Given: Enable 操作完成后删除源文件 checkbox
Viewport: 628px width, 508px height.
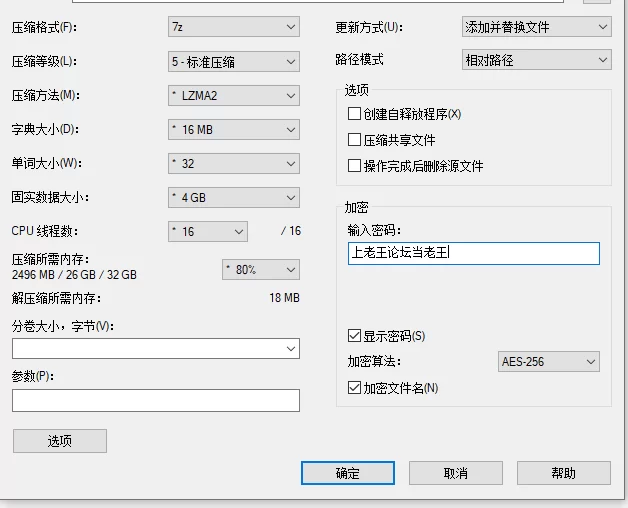Looking at the screenshot, I should [x=354, y=166].
